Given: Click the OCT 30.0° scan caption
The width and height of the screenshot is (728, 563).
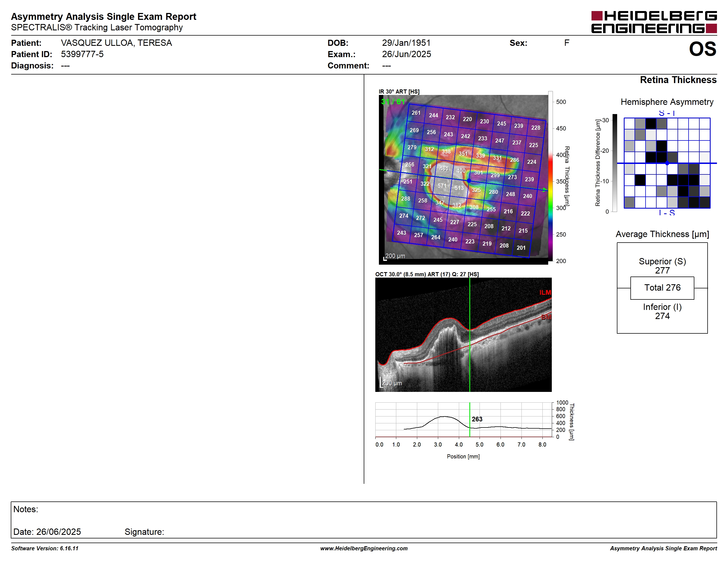Looking at the screenshot, I should 427,274.
